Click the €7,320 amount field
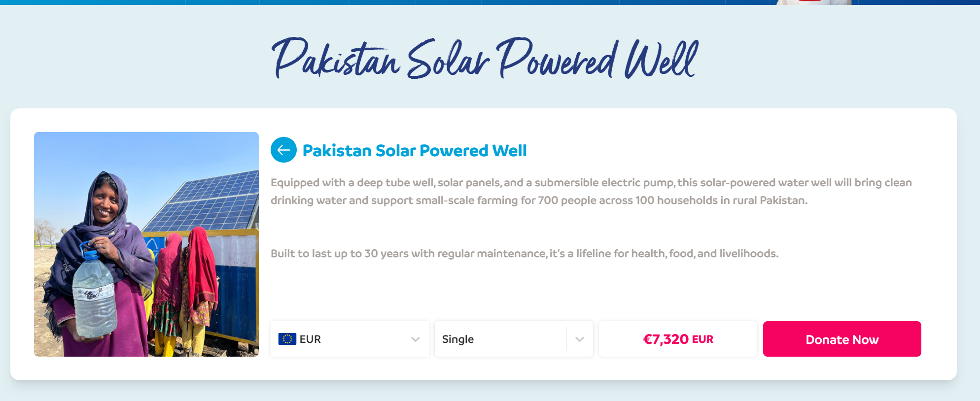Viewport: 980px width, 401px height. point(677,339)
